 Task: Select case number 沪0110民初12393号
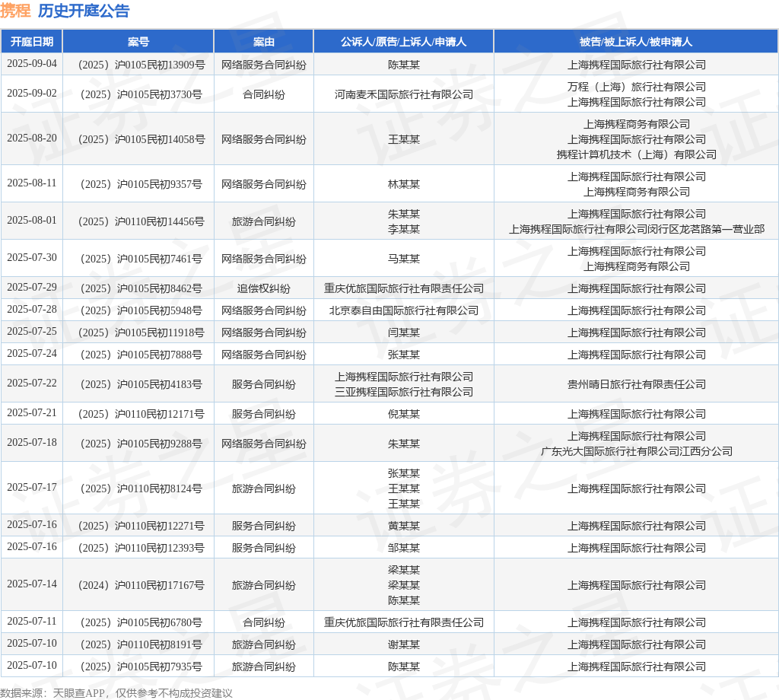pyautogui.click(x=141, y=548)
